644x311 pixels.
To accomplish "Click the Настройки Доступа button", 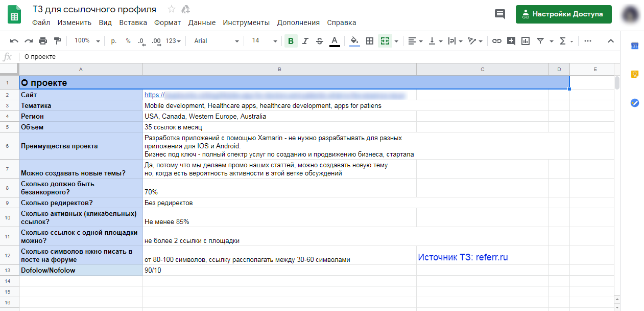I will 563,14.
